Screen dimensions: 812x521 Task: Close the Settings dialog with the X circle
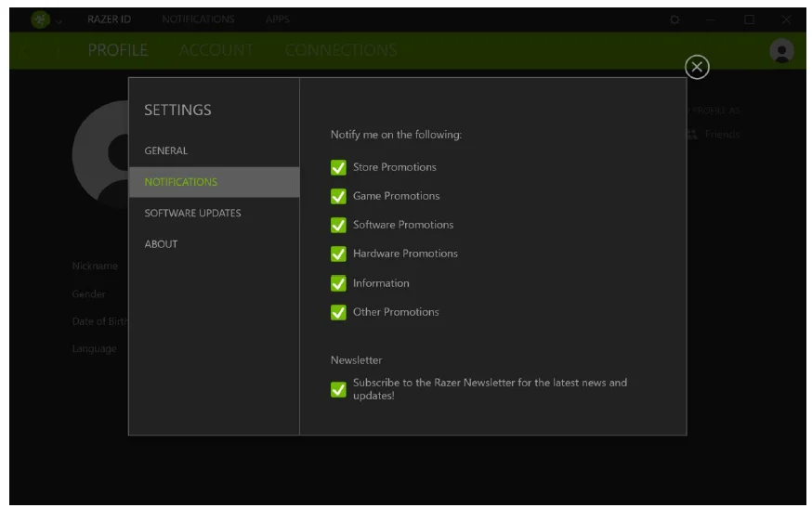pyautogui.click(x=697, y=67)
